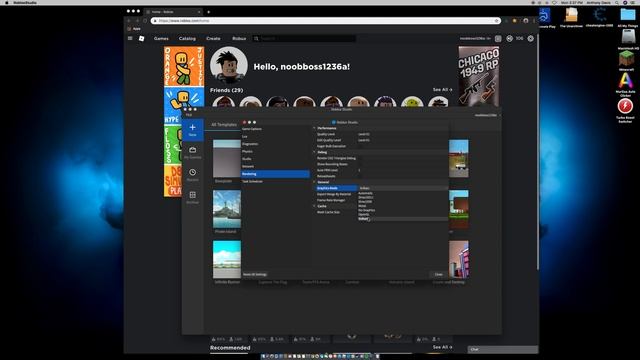Viewport: 640px width, 360px height.
Task: Choose Metal in Graphics Mode list
Action: click(362, 206)
